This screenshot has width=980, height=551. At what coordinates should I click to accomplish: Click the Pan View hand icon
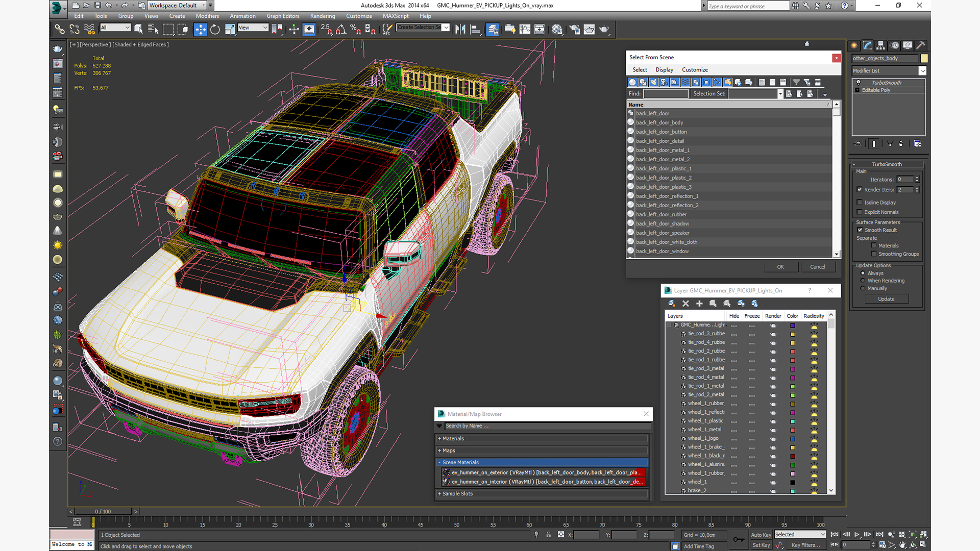click(902, 545)
